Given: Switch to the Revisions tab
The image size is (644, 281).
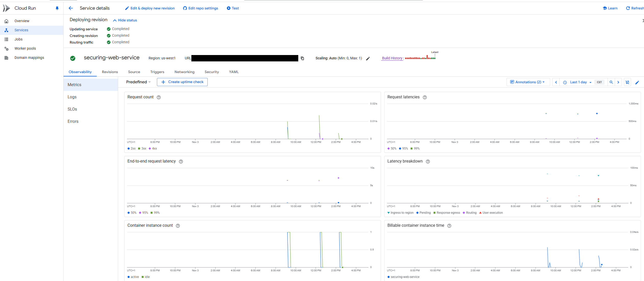Looking at the screenshot, I should click(110, 72).
